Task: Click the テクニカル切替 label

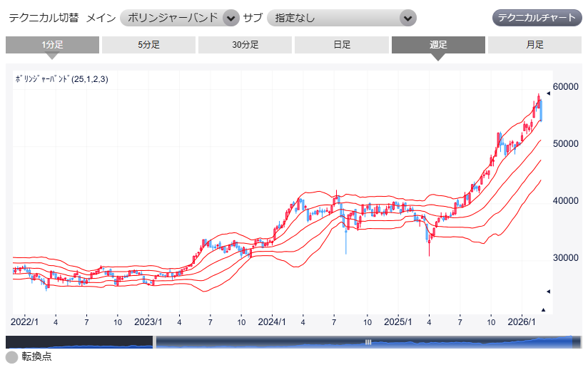Action: (44, 18)
